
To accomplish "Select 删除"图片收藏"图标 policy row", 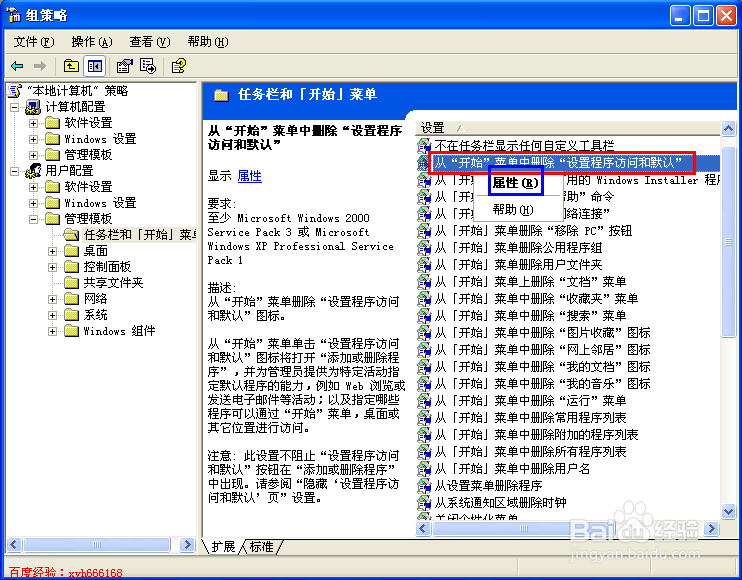I will pyautogui.click(x=542, y=333).
